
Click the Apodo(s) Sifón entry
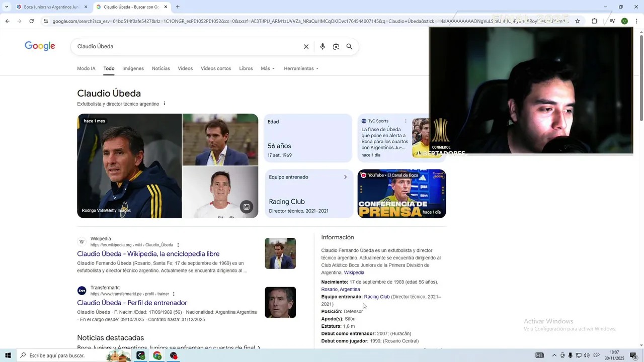click(339, 319)
